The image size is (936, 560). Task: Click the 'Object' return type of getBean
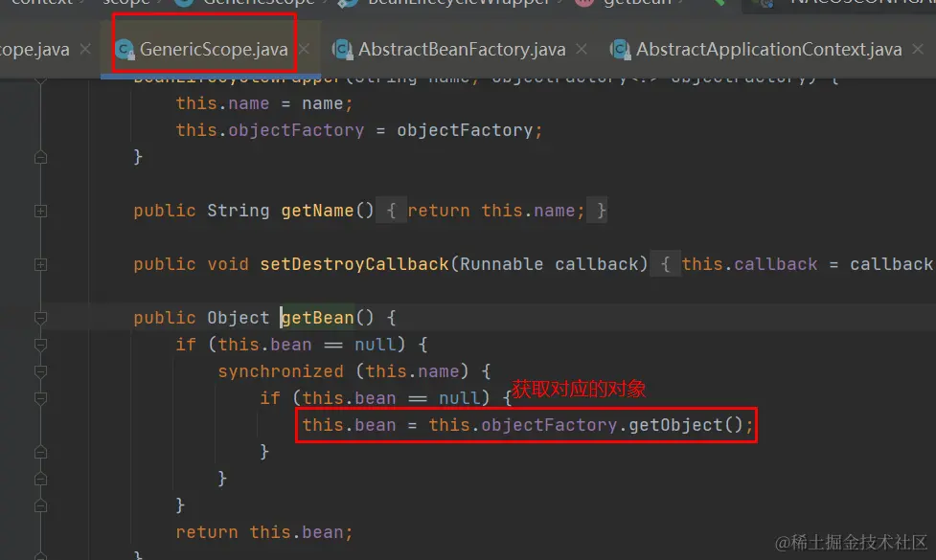tap(238, 318)
